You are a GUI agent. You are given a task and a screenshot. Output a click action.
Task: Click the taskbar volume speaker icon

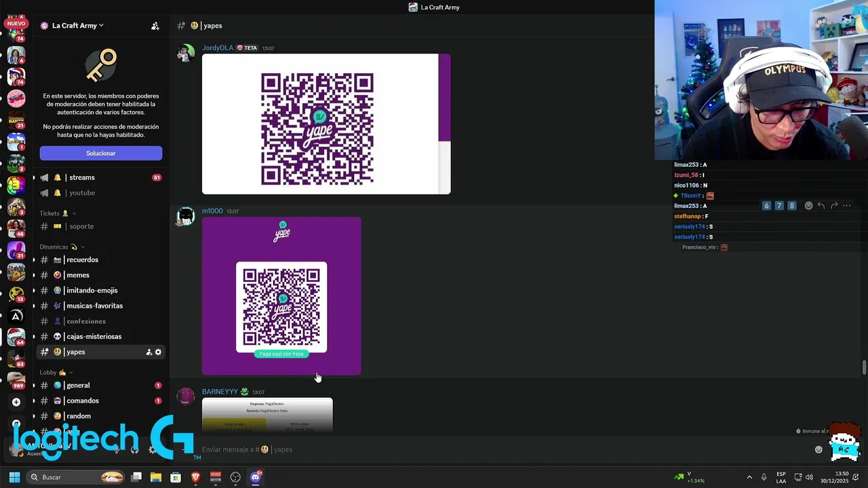pos(809,477)
